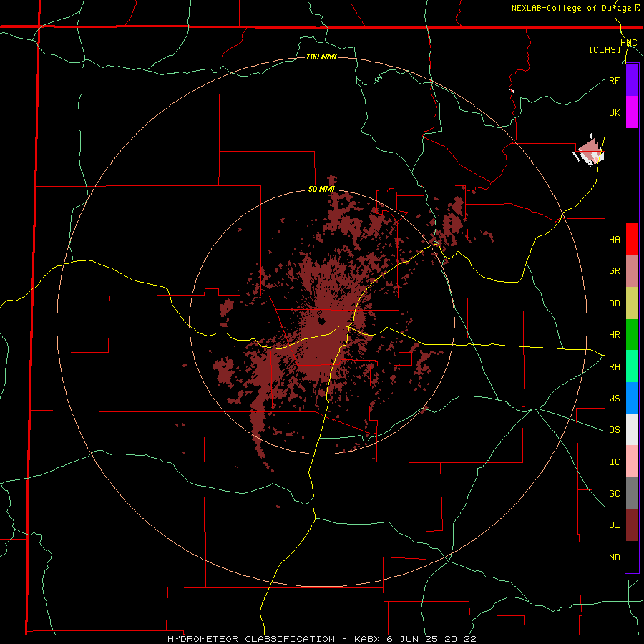The width and height of the screenshot is (644, 644).
Task: Click the WS blue legend swatch
Action: pos(632,398)
